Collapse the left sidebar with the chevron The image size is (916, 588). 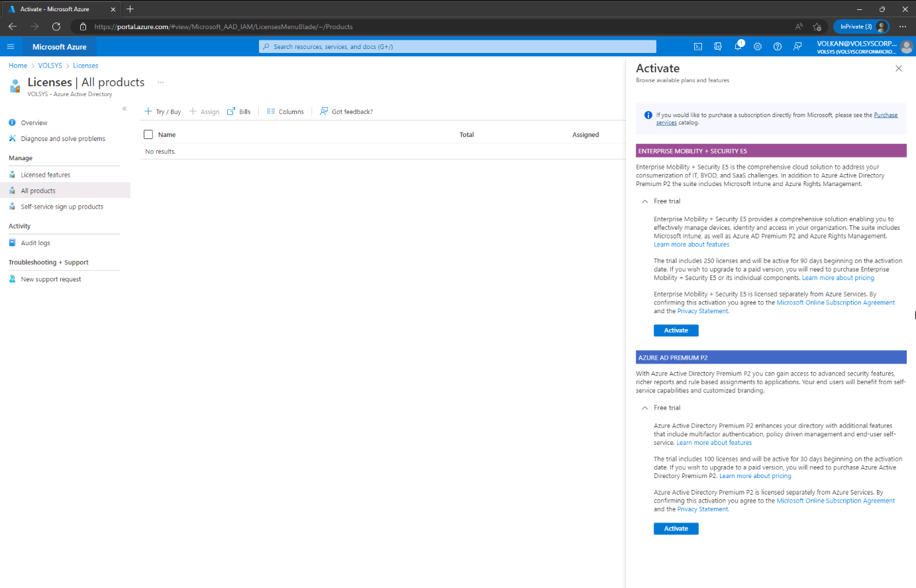[x=125, y=108]
